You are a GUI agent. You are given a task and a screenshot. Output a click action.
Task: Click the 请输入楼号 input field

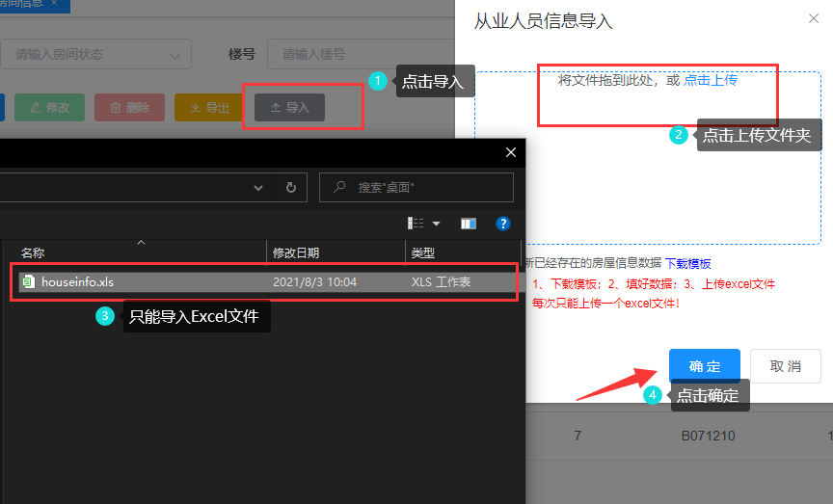point(362,54)
